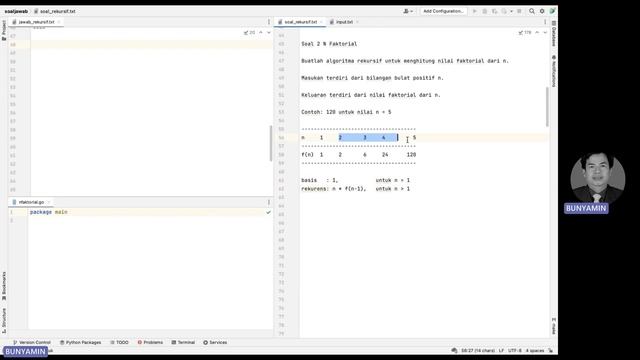This screenshot has height=360, width=640.
Task: Change the LF line separator setting
Action: (501, 351)
